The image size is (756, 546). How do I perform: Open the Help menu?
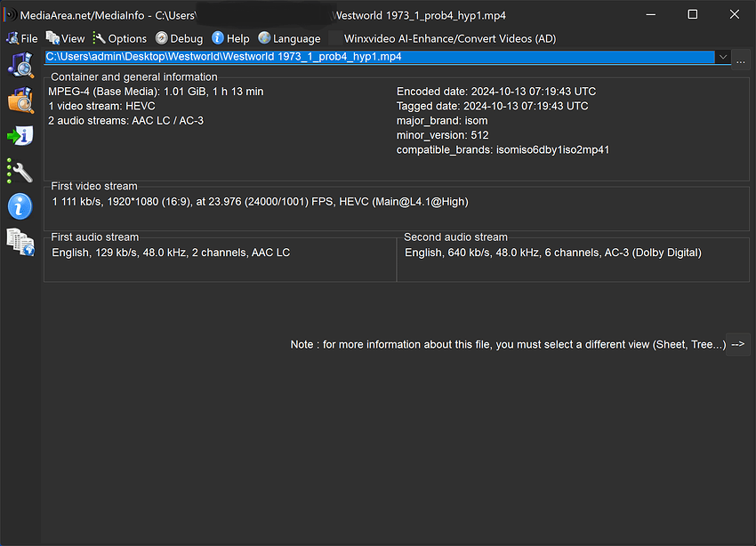(237, 38)
